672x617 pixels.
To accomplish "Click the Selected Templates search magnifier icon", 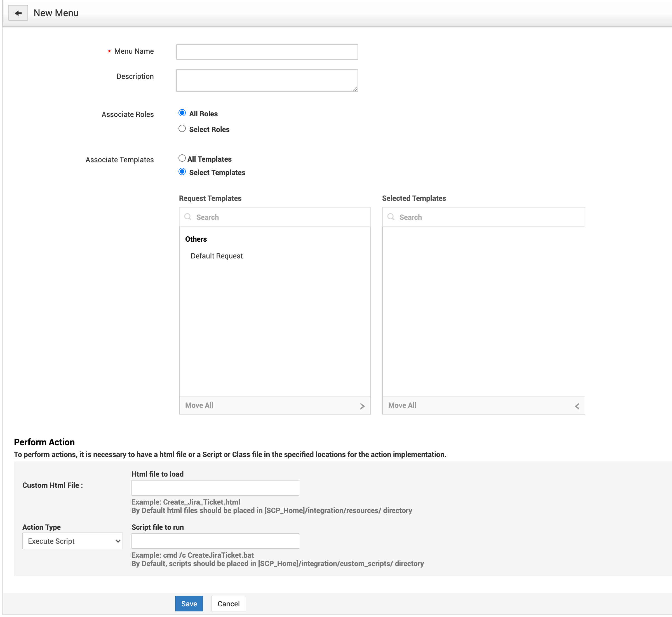I will [x=391, y=217].
